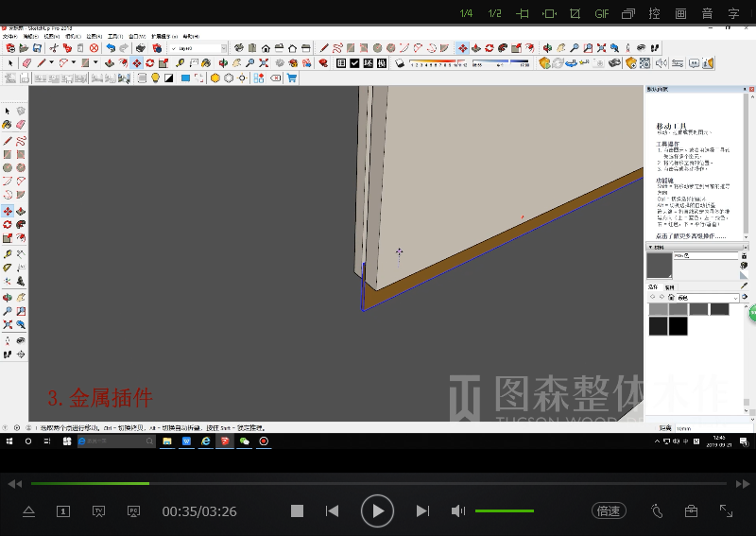
Task: Select the Paint Bucket tool in left toolbar
Action: pos(8,124)
